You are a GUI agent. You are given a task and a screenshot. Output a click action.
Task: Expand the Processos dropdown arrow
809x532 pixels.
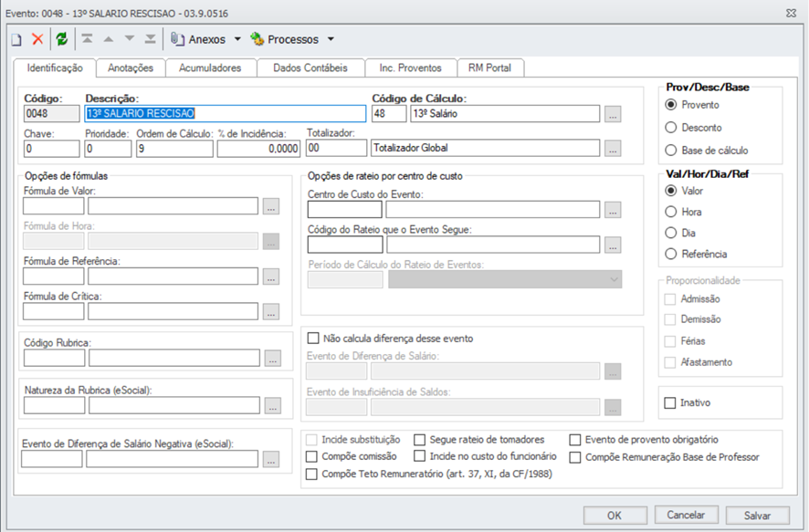click(x=331, y=39)
